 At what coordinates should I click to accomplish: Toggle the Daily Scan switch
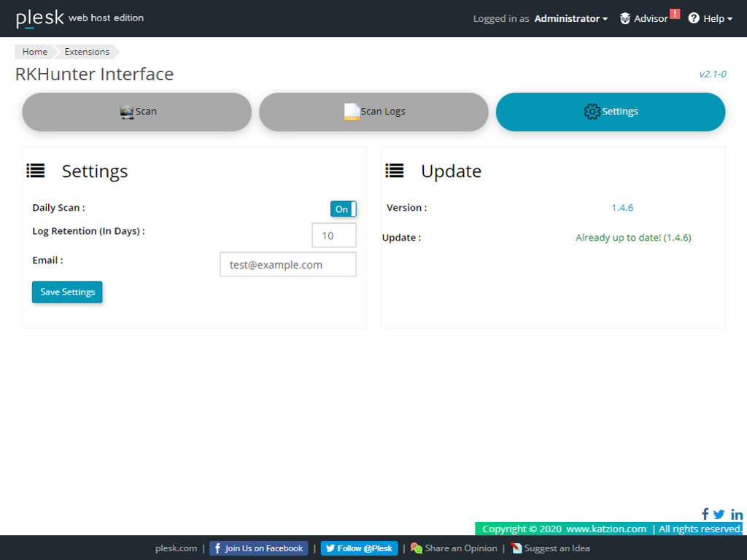343,209
